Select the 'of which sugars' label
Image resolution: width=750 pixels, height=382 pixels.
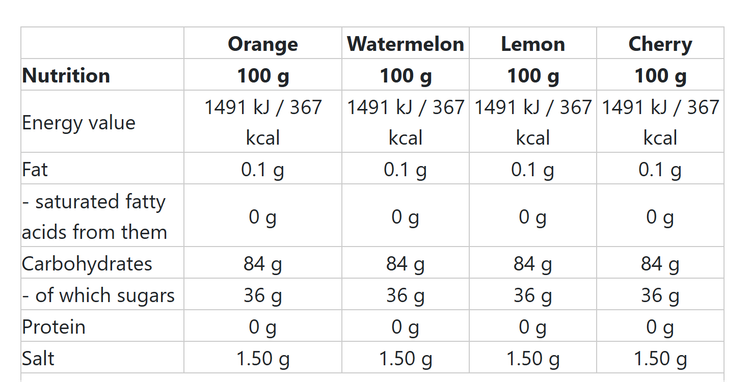coord(99,295)
